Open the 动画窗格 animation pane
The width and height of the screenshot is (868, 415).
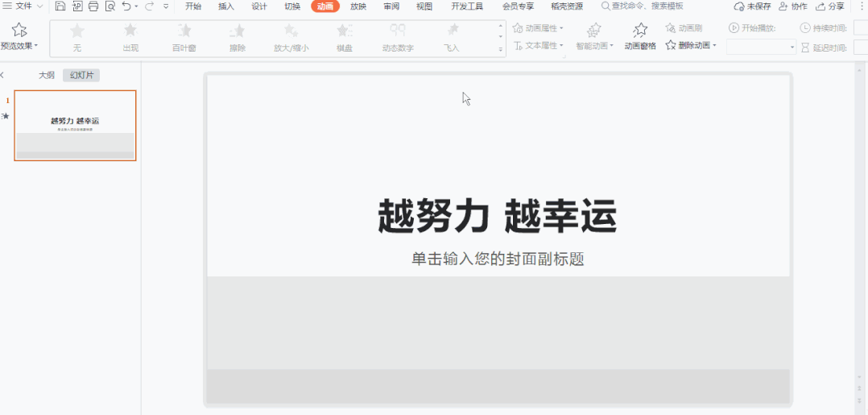tap(640, 36)
